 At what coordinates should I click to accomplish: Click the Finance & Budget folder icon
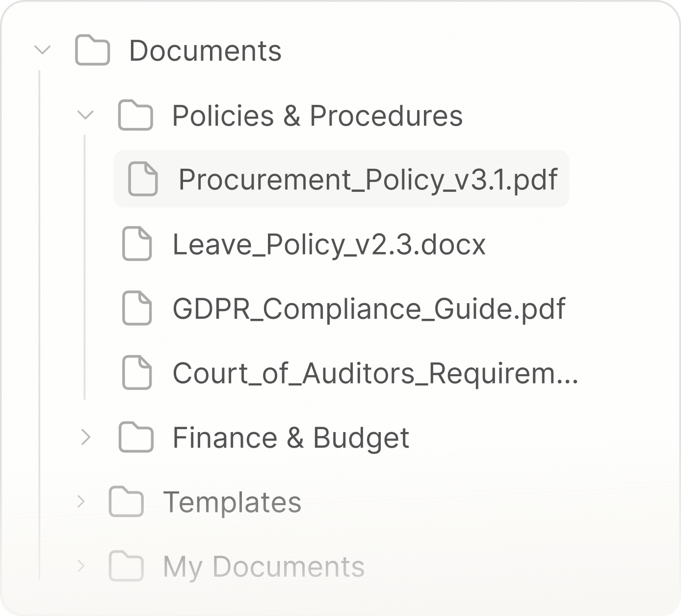tap(135, 437)
